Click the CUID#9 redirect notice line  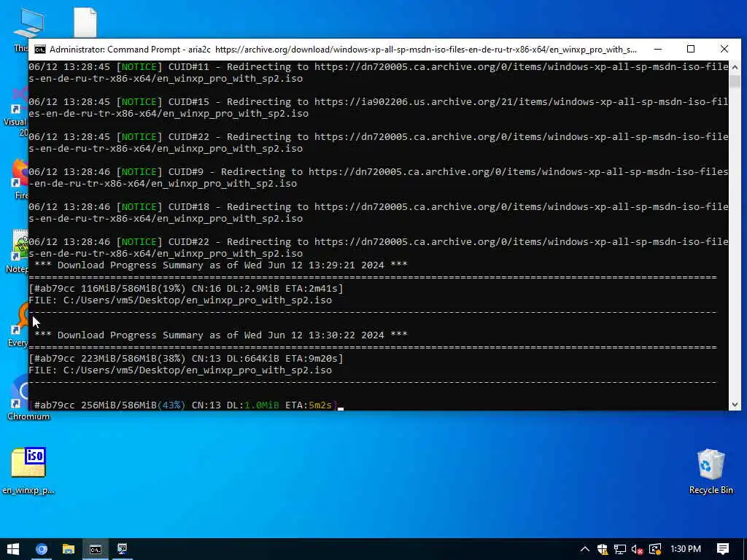click(379, 178)
